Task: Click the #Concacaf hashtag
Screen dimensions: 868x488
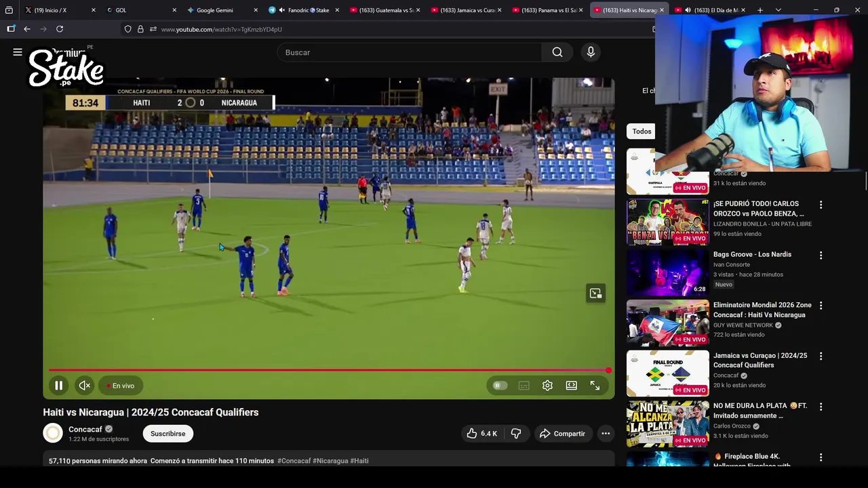Action: pos(294,461)
